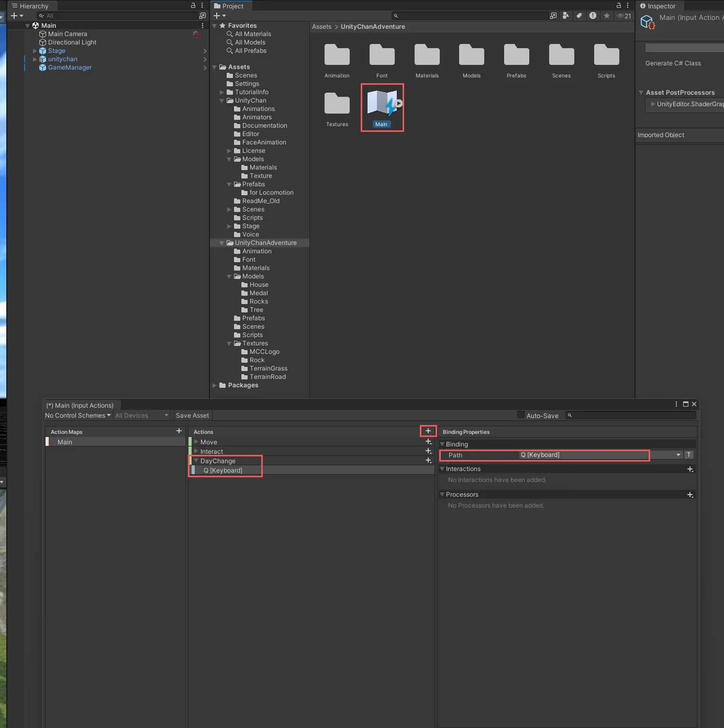Viewport: 724px width, 728px height.
Task: Add a processor to the binding
Action: coord(690,495)
